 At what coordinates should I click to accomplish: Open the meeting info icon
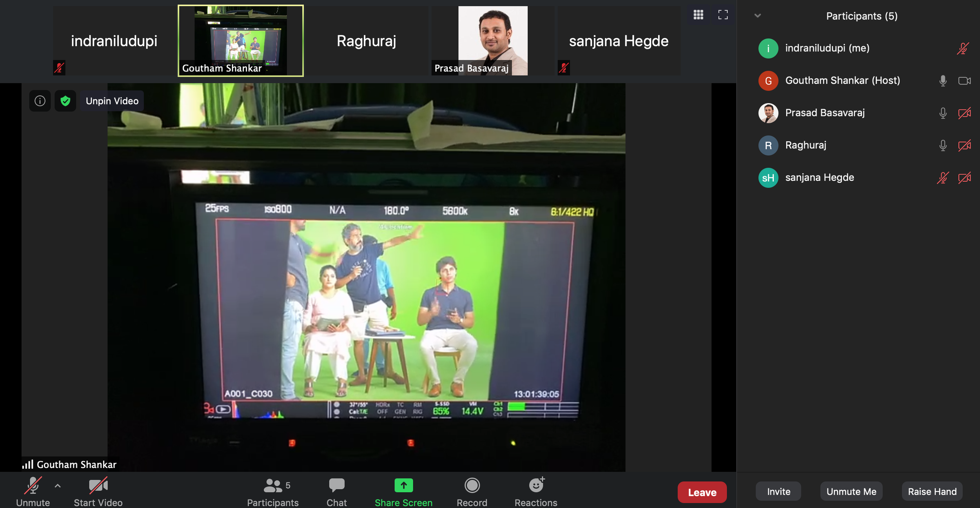point(40,101)
